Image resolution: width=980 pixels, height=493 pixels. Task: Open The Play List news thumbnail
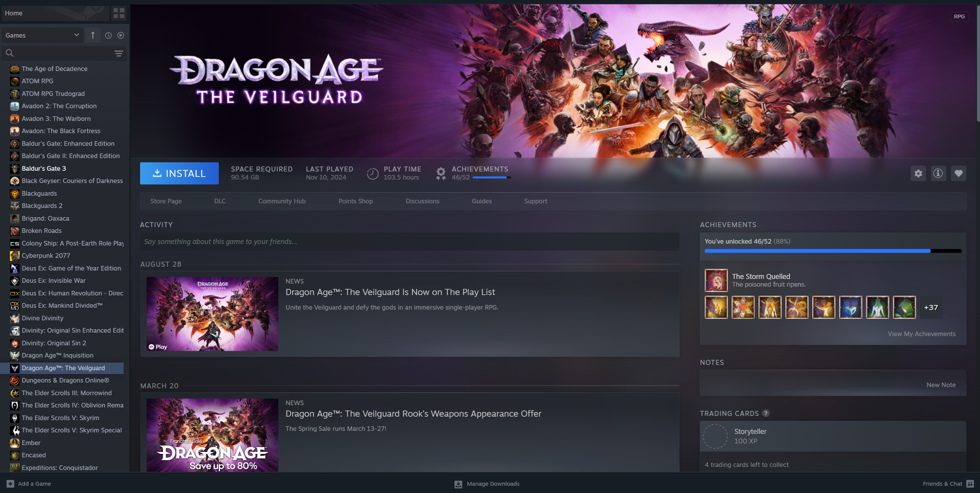pos(212,314)
